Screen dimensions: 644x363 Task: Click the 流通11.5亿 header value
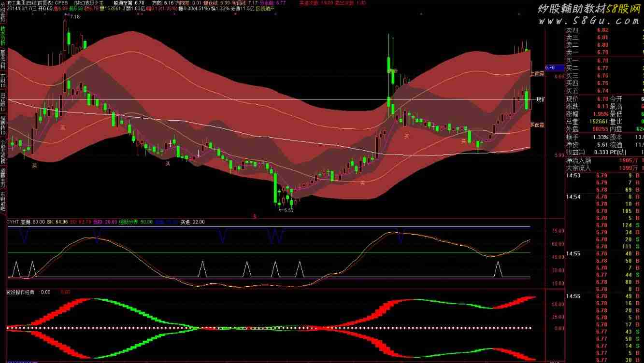tap(242, 9)
